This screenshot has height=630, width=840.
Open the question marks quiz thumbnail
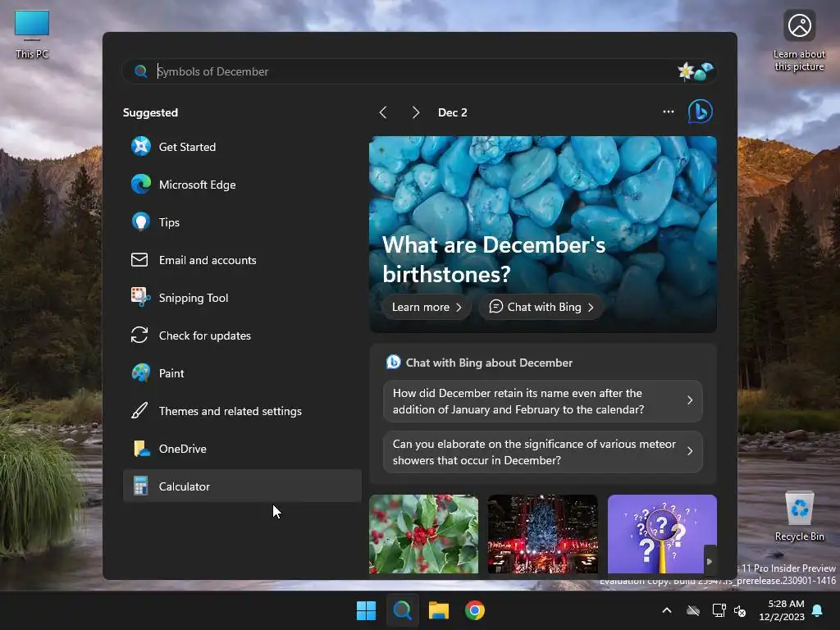(x=662, y=534)
